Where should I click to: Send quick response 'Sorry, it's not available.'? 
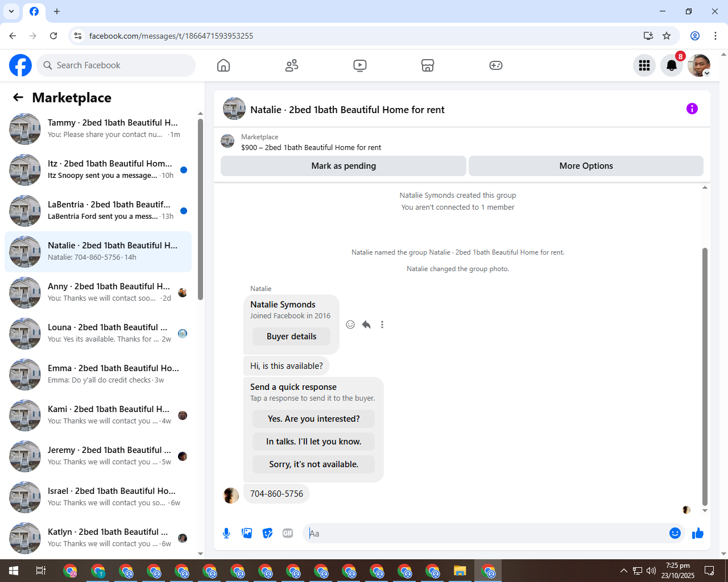coord(313,464)
